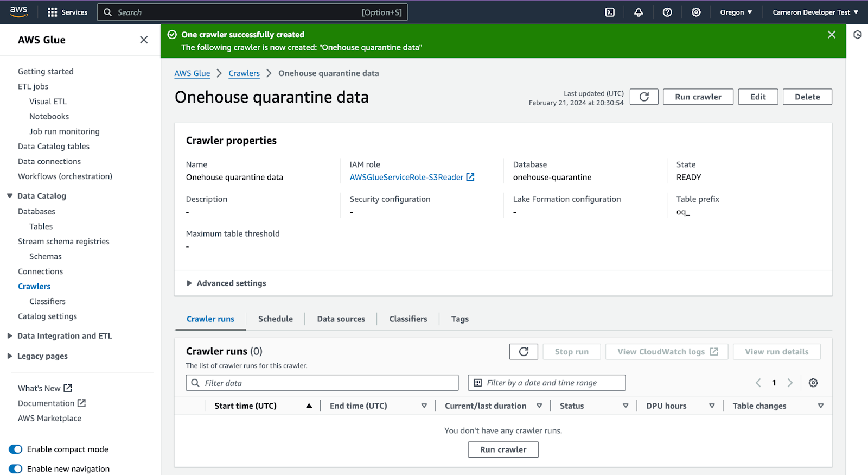Viewport: 868px width, 475px height.
Task: Collapse the Data Catalog section
Action: [x=10, y=196]
